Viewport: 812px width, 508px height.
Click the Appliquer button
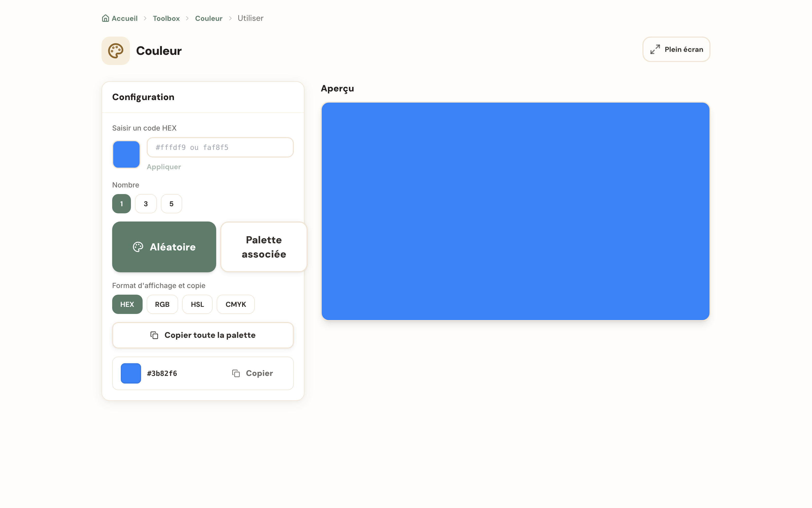[164, 167]
